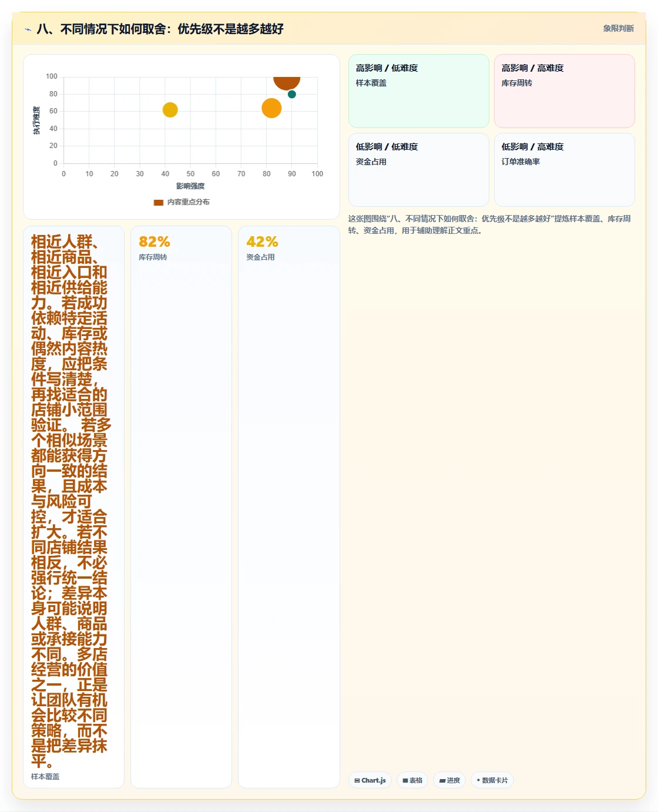Viewport: 658px width, 812px height.
Task: Click the 内容重点分布 legend label
Action: 188,202
